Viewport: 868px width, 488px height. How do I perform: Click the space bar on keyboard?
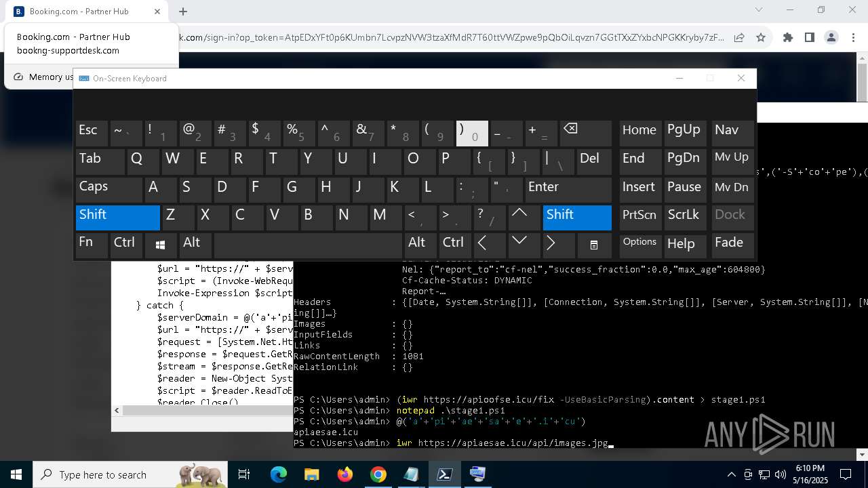point(309,245)
